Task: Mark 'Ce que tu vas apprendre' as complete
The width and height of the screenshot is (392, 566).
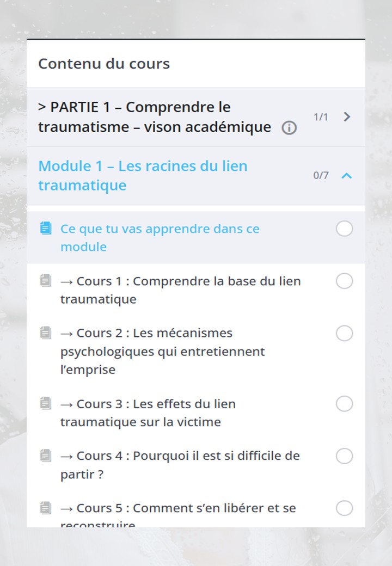Action: click(344, 229)
